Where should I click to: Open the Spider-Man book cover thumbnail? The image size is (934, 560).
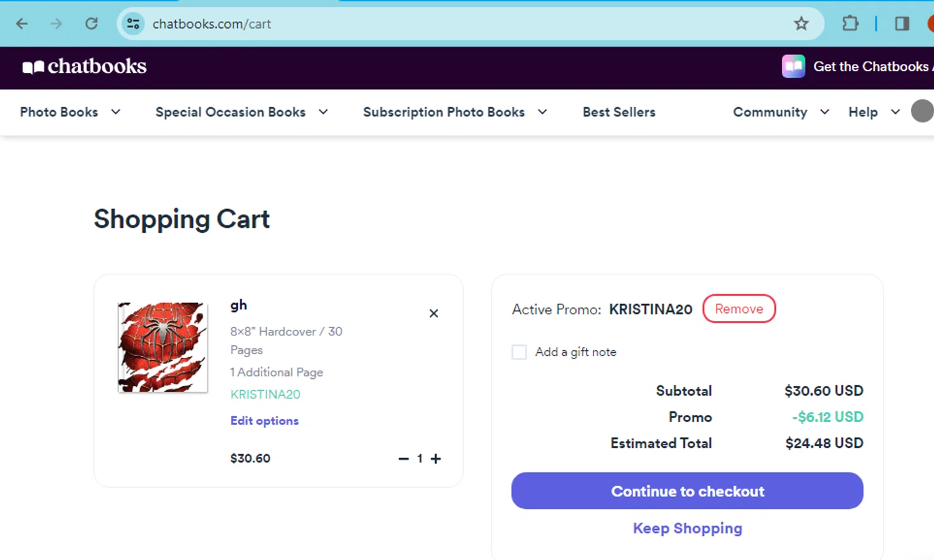[163, 347]
